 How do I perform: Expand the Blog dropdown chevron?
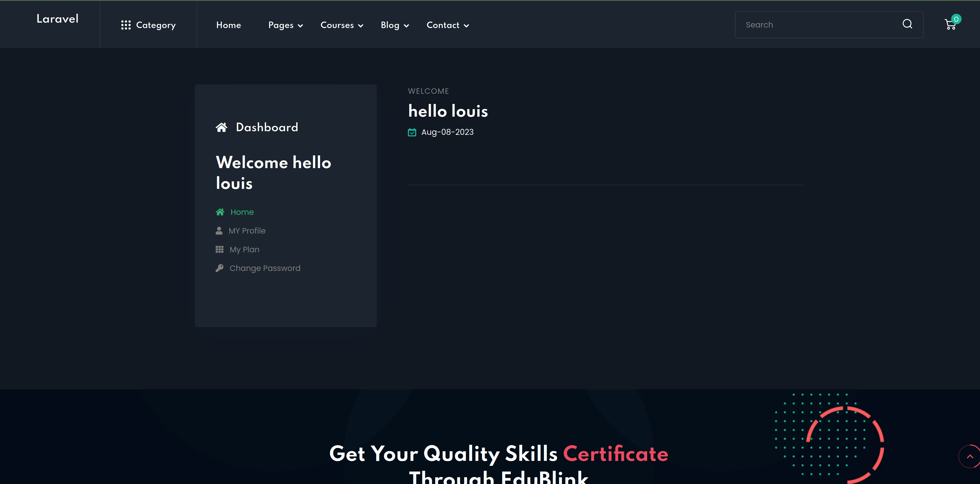406,26
